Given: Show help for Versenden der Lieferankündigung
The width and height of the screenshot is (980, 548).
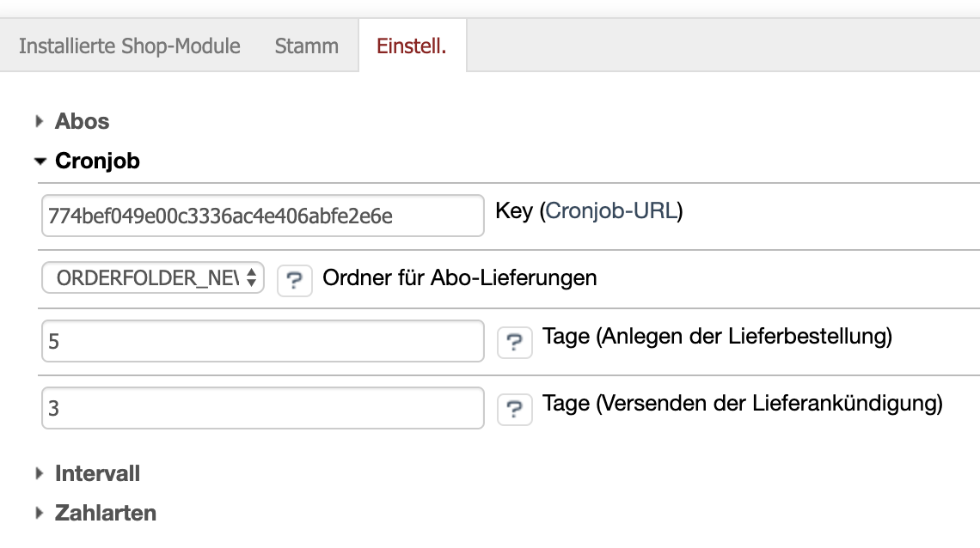Looking at the screenshot, I should [514, 410].
